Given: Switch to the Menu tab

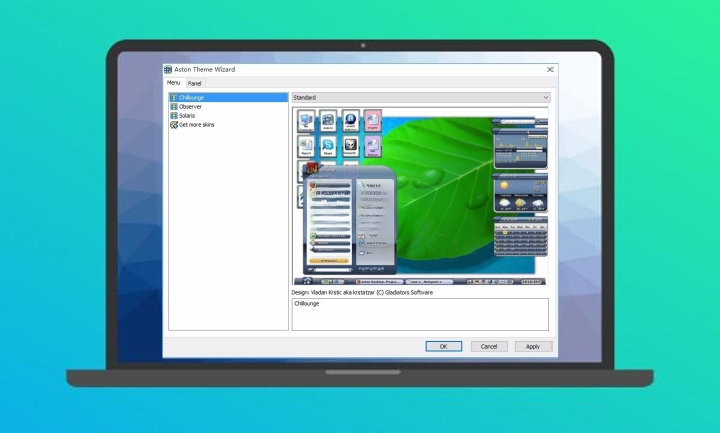Looking at the screenshot, I should tap(174, 83).
